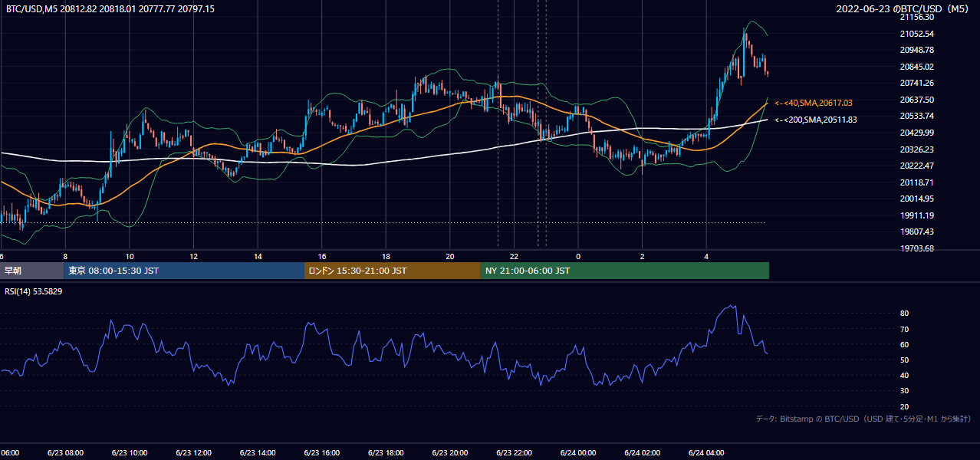Select the 200 SMA label 20511.83

point(816,120)
